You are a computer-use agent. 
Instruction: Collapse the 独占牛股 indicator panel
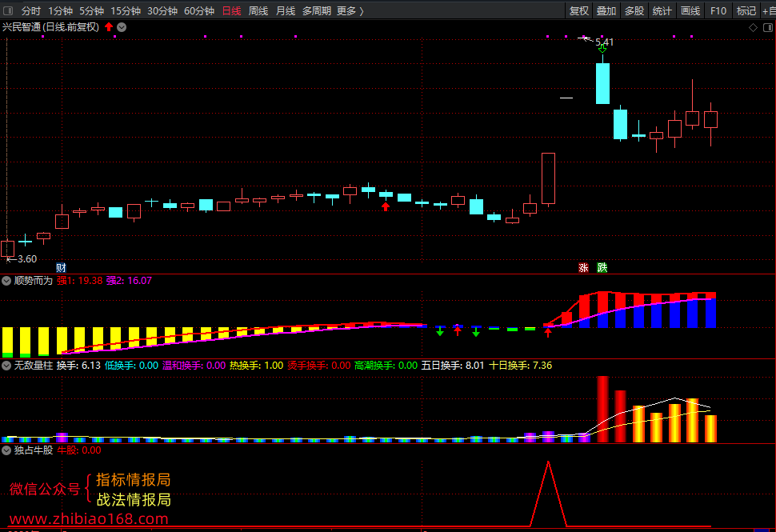pos(6,450)
